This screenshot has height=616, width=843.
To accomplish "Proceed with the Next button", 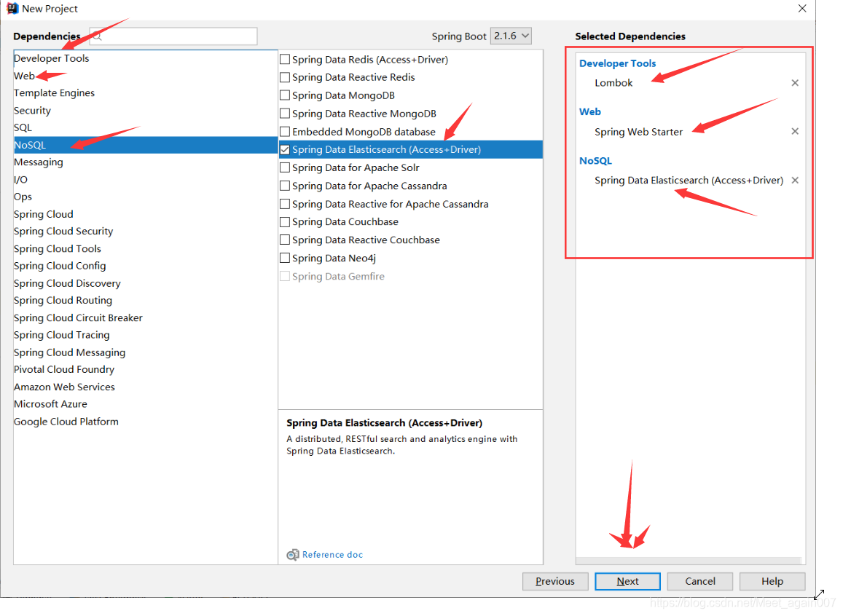I will pyautogui.click(x=627, y=581).
